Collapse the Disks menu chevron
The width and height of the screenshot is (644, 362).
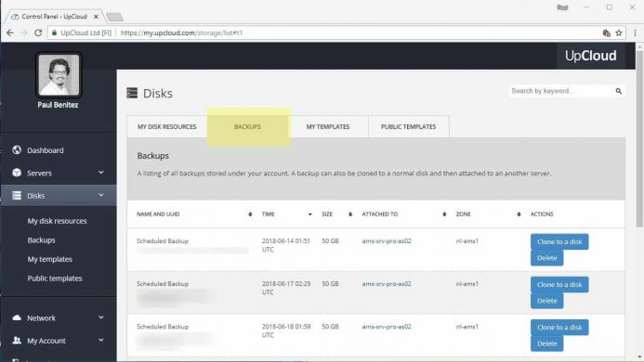pos(101,195)
